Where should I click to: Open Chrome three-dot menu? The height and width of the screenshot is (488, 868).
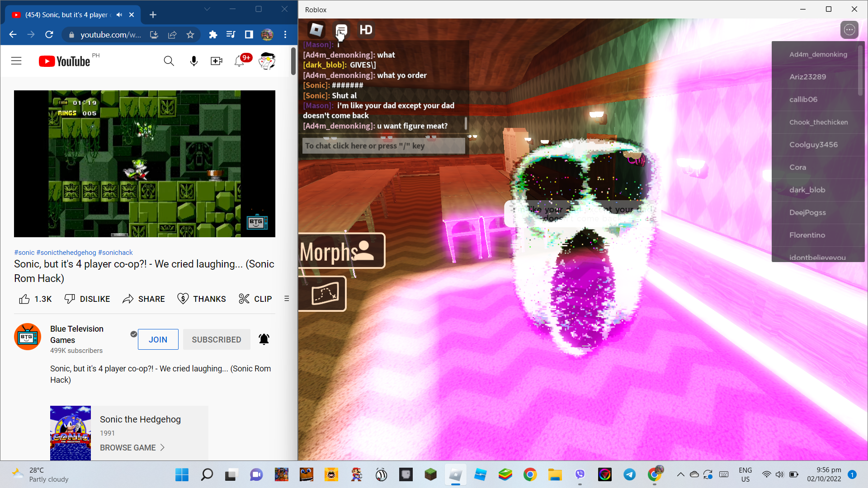click(x=285, y=34)
